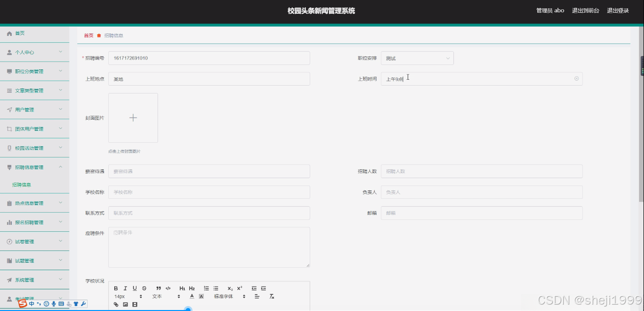
Task: Apply strikethrough in the editor toolbar
Action: point(144,288)
